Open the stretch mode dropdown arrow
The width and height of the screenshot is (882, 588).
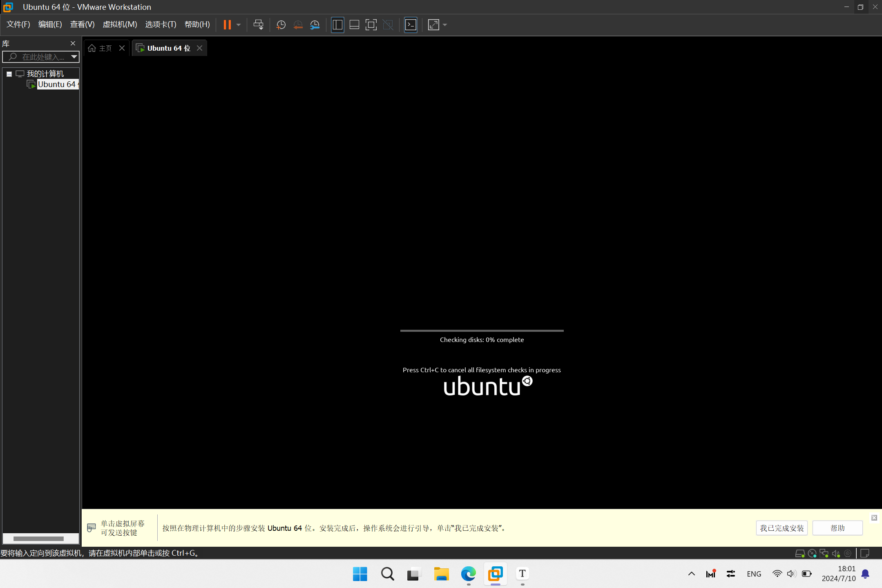pyautogui.click(x=445, y=25)
